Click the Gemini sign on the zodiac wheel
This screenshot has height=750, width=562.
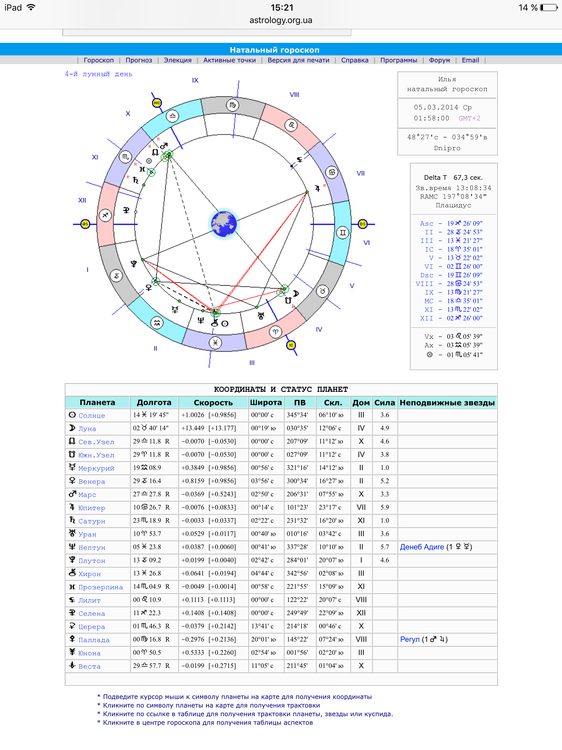click(x=342, y=233)
